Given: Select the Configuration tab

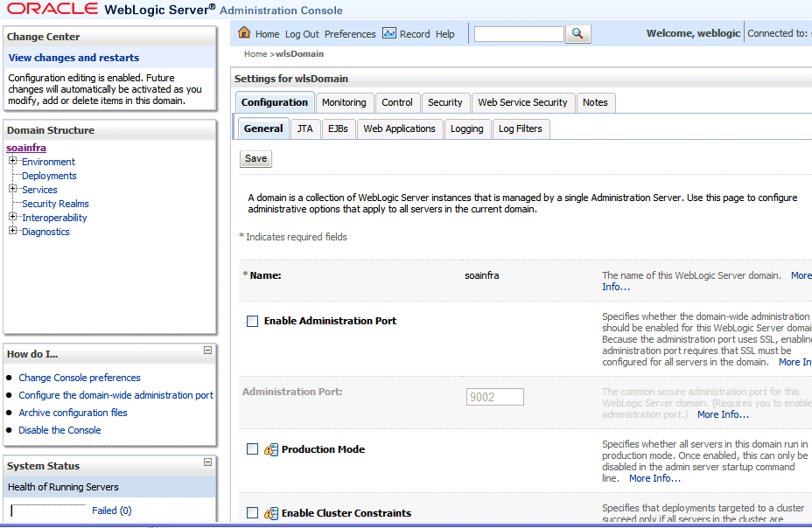Looking at the screenshot, I should [x=275, y=102].
